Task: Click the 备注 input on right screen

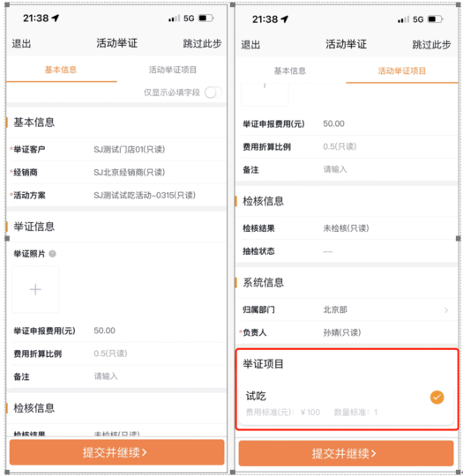Action: click(389, 169)
